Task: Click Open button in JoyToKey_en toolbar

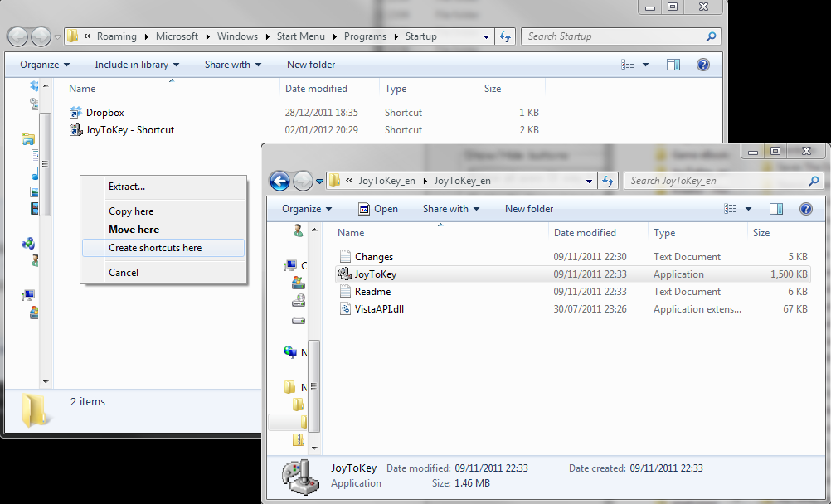Action: [x=378, y=209]
